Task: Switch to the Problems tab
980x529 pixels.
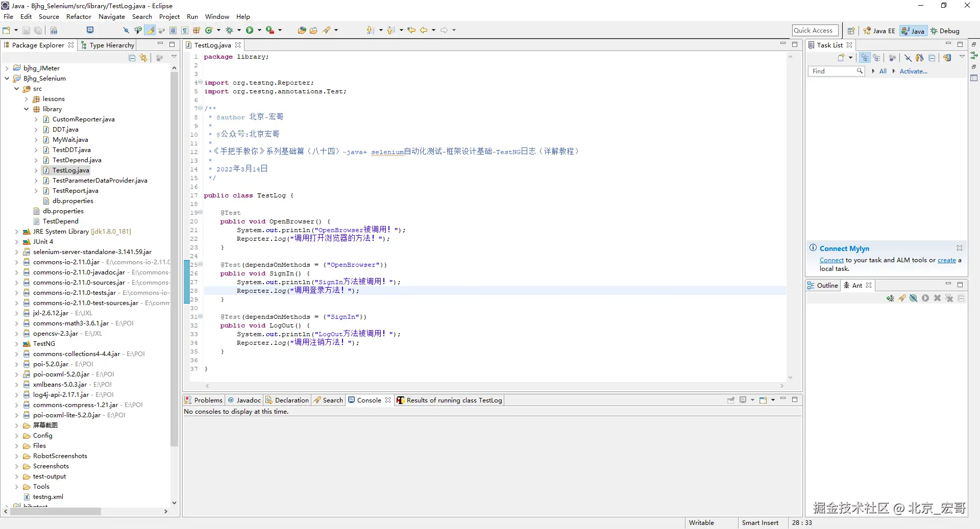Action: click(x=204, y=400)
